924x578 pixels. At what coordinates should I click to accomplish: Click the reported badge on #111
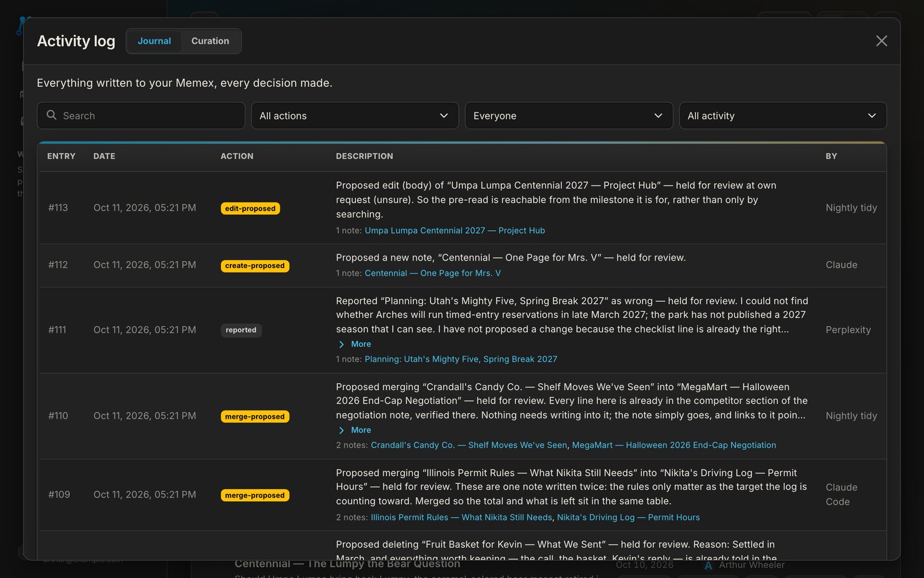point(241,330)
